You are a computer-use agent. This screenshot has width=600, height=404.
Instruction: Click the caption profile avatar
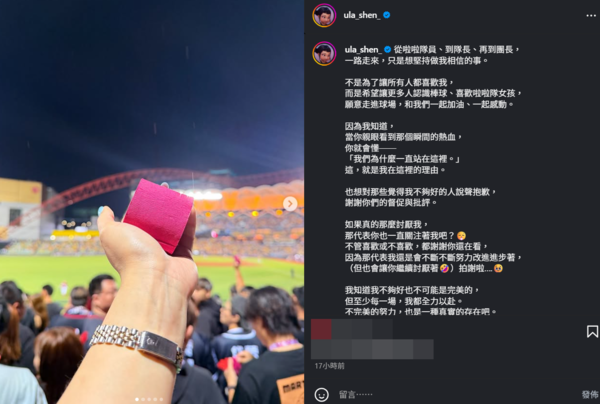pyautogui.click(x=324, y=54)
